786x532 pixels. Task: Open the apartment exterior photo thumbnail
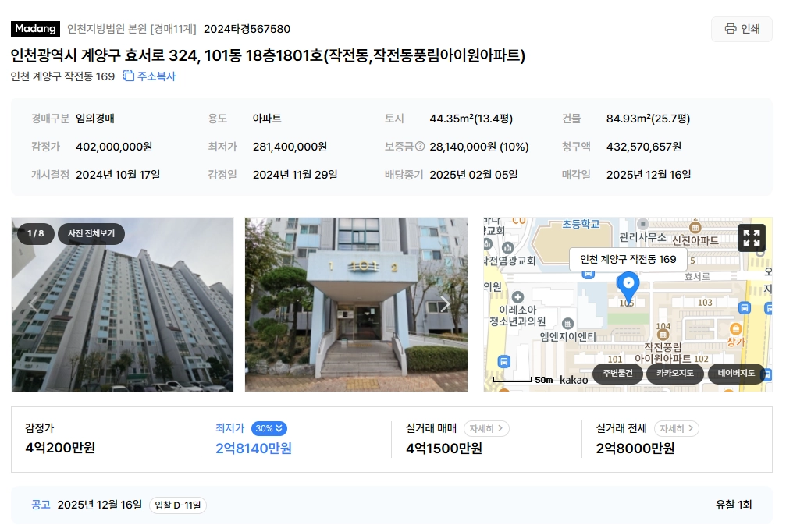(x=123, y=304)
